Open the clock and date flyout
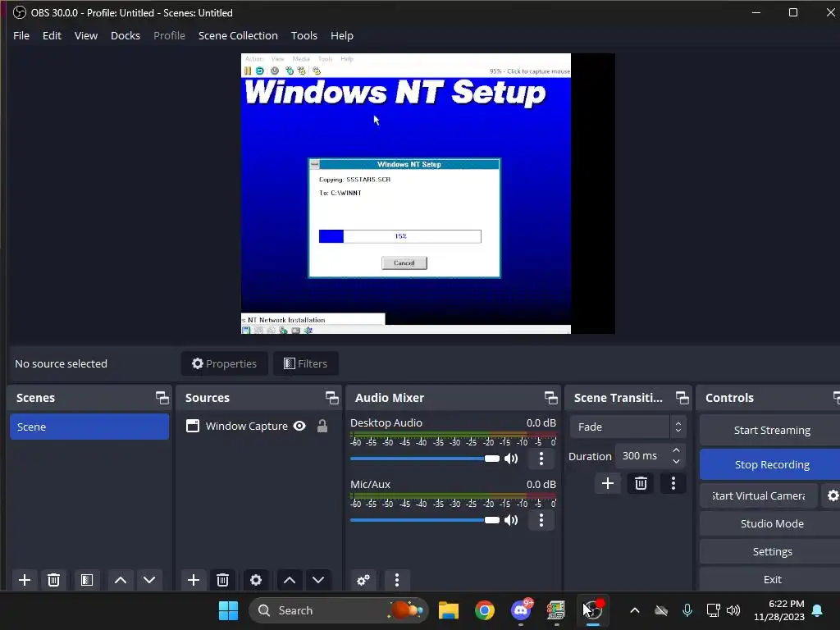This screenshot has height=630, width=840. (779, 610)
